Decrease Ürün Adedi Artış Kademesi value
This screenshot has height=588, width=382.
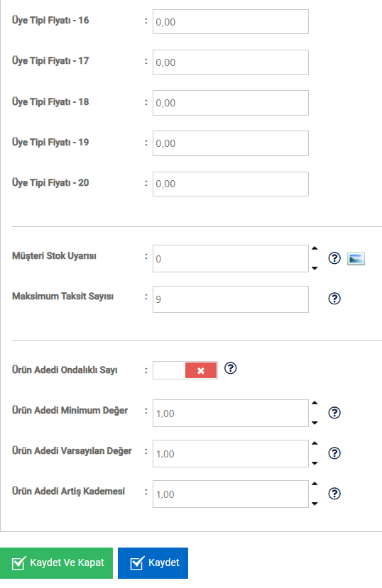click(315, 504)
